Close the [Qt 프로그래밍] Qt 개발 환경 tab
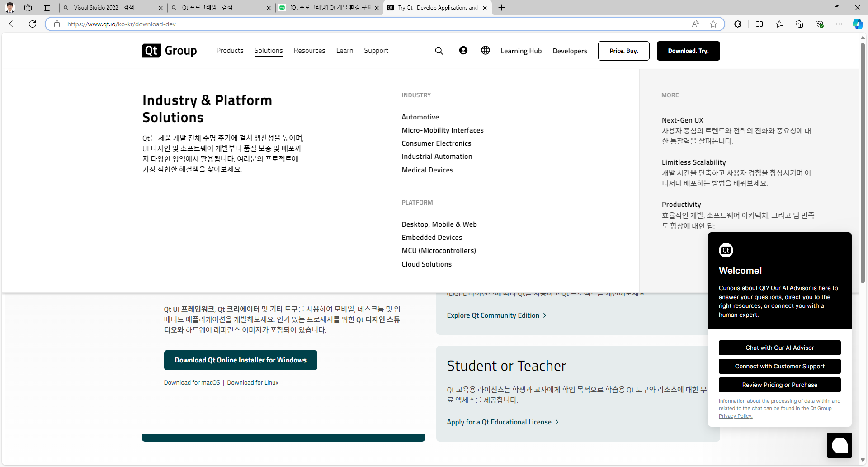 point(377,8)
